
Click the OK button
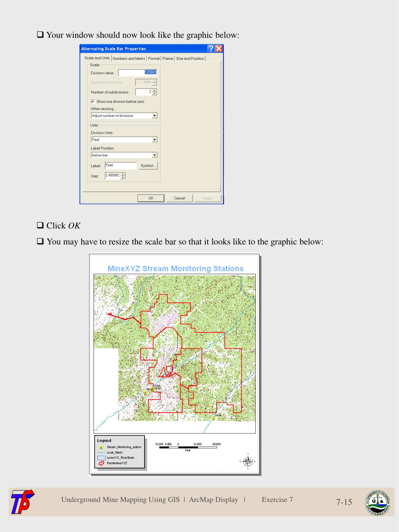click(x=151, y=198)
